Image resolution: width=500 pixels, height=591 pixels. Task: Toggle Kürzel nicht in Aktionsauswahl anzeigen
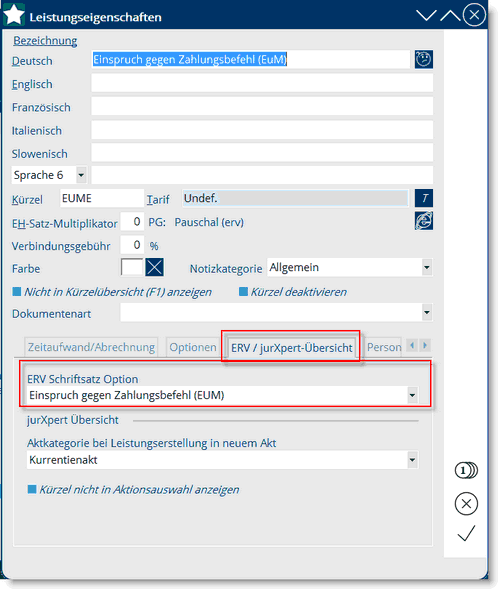[x=32, y=489]
